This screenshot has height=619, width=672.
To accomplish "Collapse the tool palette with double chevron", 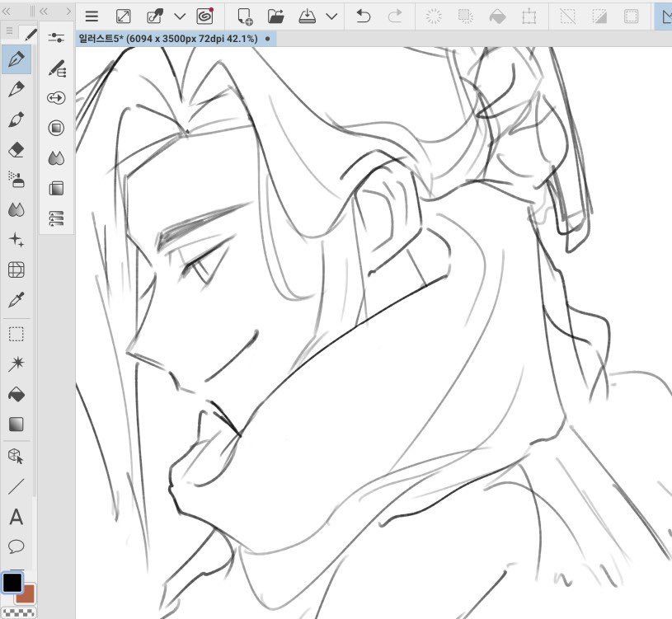I will (x=7, y=12).
